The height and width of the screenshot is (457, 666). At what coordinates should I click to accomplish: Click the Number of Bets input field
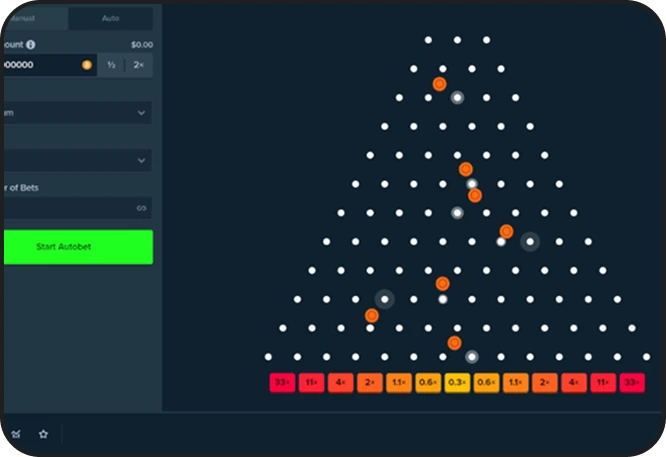click(65, 208)
